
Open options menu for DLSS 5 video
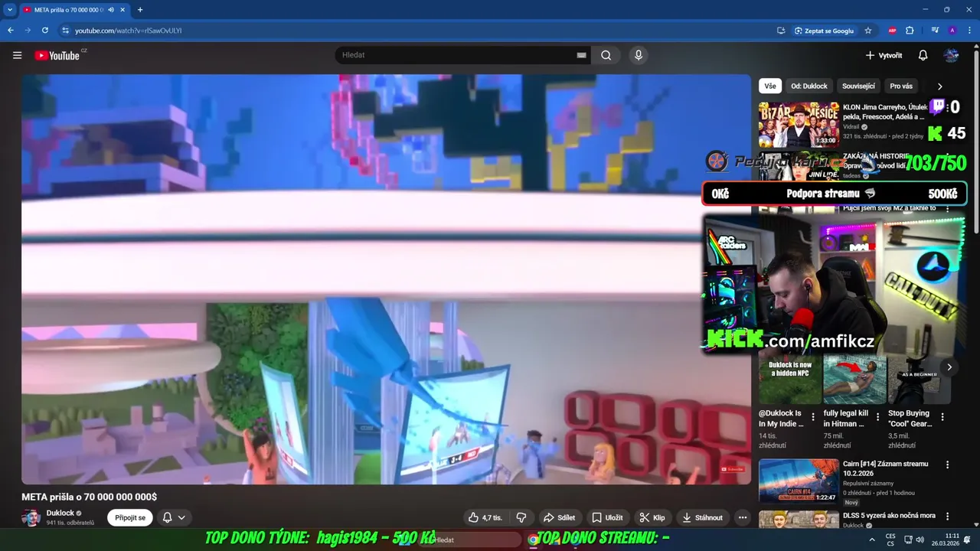(x=947, y=517)
